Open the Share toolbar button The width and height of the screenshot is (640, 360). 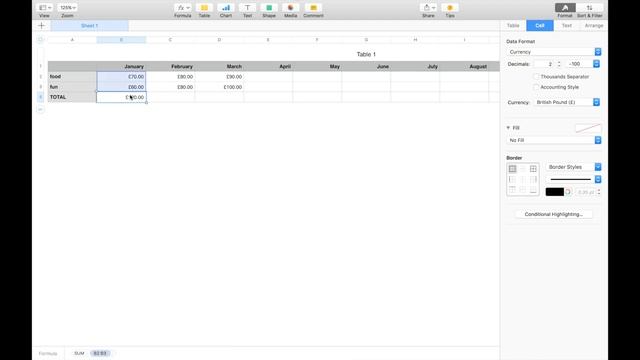pos(428,8)
